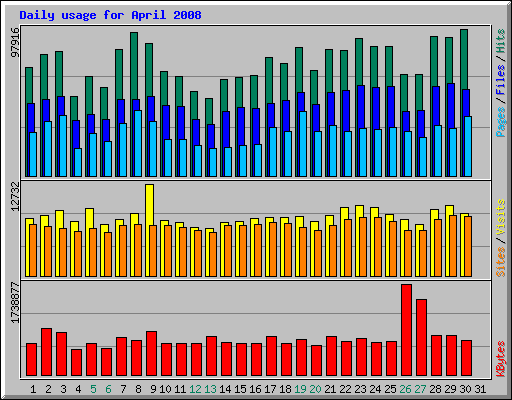Image resolution: width=512 pixels, height=400 pixels.
Task: Click the 12732 axis value
Action: [15, 197]
